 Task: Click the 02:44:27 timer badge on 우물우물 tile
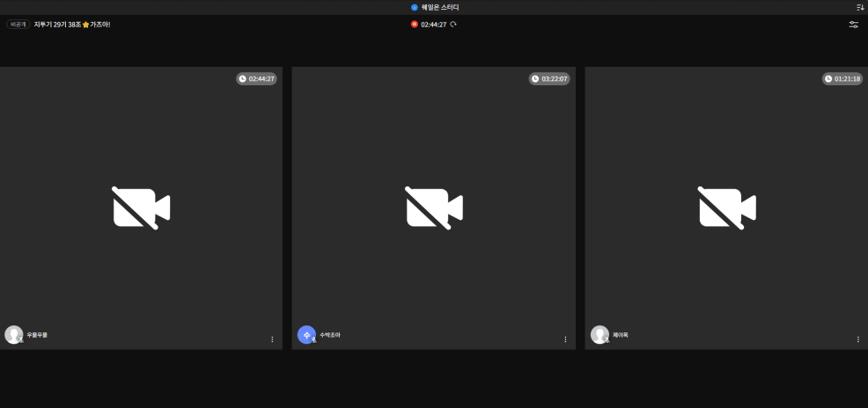(x=257, y=78)
